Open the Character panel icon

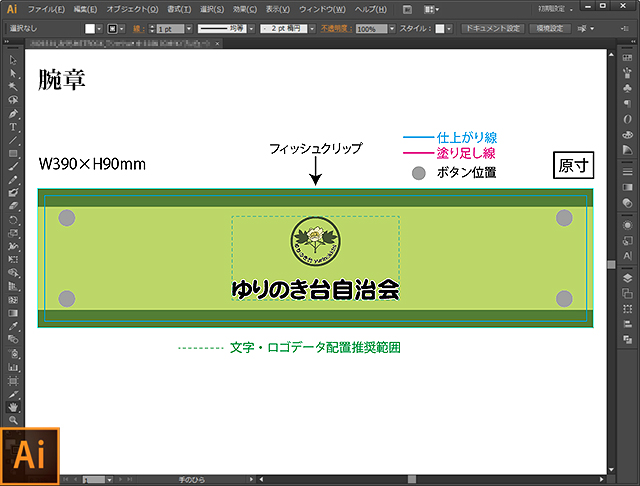(x=627, y=256)
